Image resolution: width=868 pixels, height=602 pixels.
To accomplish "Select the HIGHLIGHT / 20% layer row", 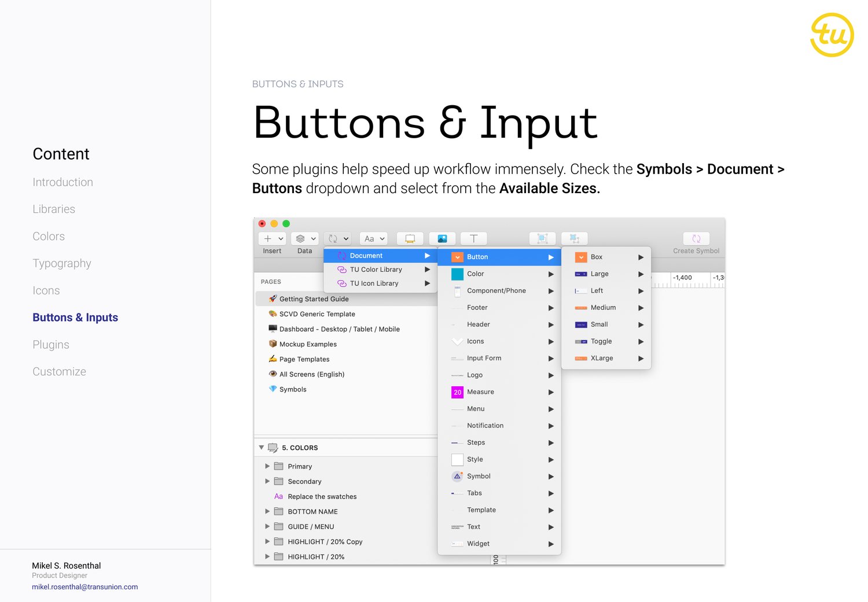I will [x=346, y=557].
